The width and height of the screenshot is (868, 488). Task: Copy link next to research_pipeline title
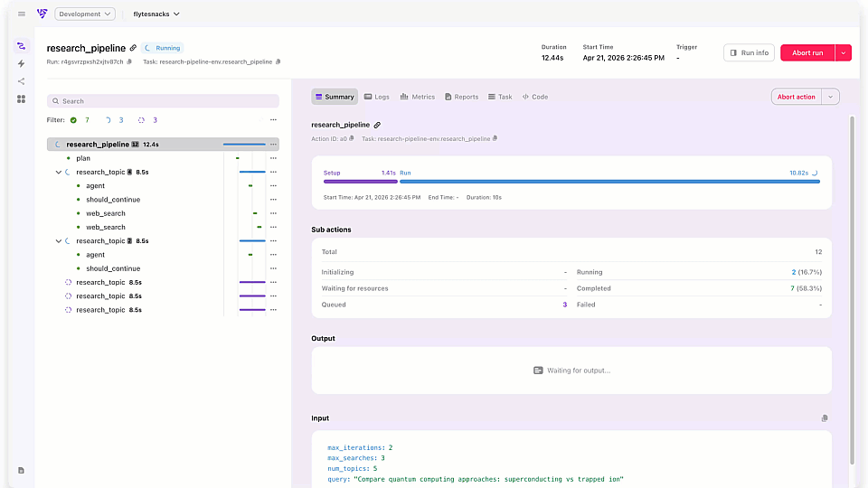(133, 48)
